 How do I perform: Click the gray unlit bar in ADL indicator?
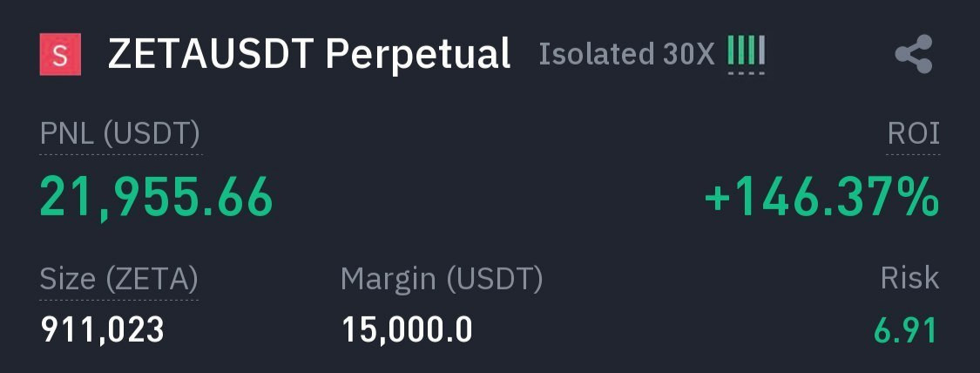[x=762, y=52]
